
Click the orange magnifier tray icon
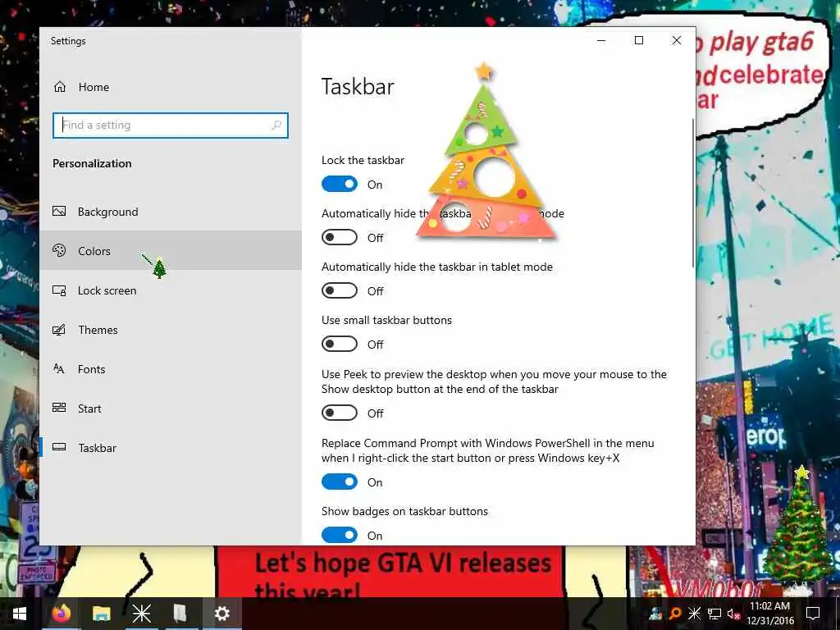click(675, 614)
